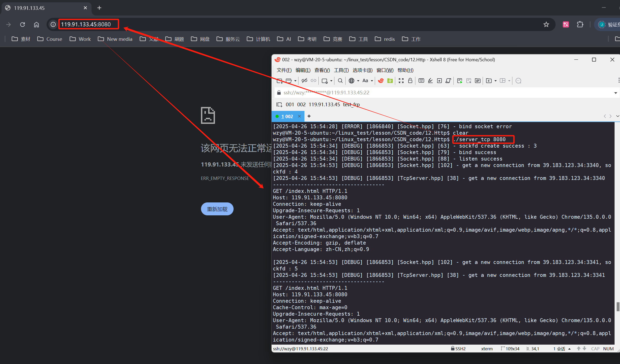Click the Xshell terminal vertical scrollbar thumb
This screenshot has width=620, height=364.
618,306
